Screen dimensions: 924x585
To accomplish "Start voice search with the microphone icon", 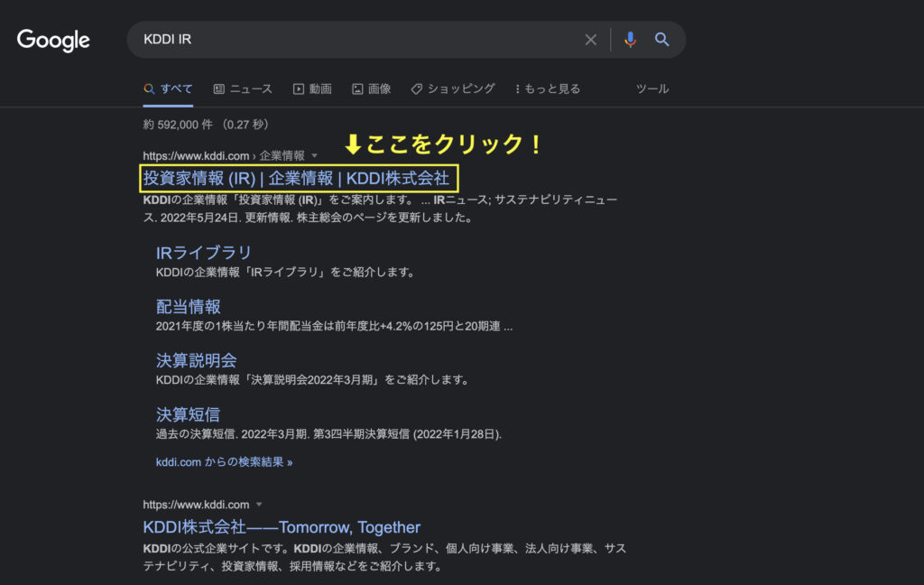I will coord(630,40).
